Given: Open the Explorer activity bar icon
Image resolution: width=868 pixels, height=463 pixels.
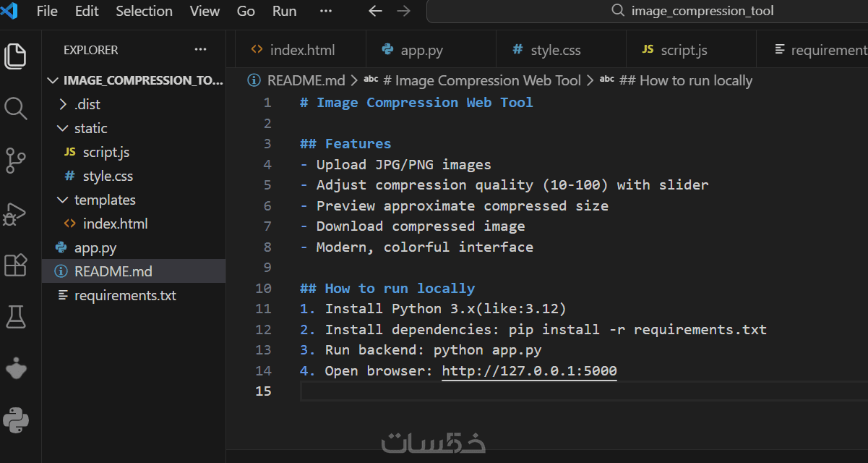Looking at the screenshot, I should point(16,56).
